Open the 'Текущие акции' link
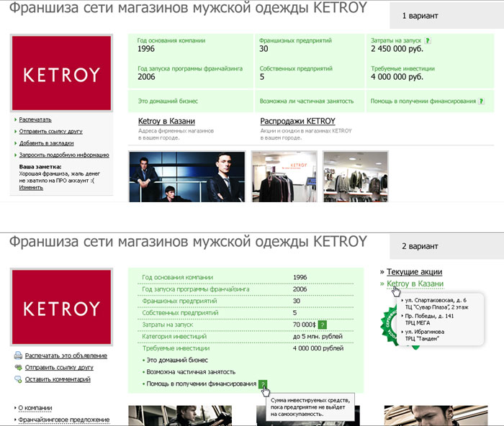This screenshot has height=426, width=504. (415, 272)
